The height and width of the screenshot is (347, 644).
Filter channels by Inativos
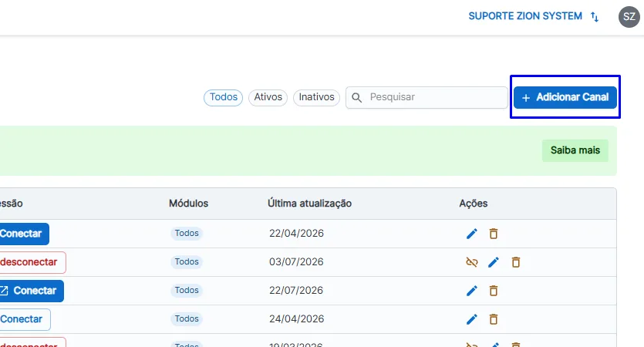tap(317, 97)
